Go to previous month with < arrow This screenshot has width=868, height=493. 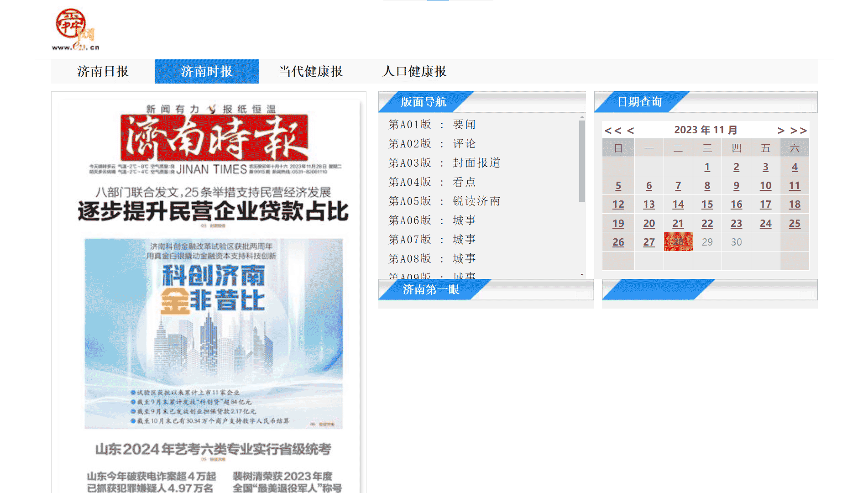pyautogui.click(x=631, y=131)
